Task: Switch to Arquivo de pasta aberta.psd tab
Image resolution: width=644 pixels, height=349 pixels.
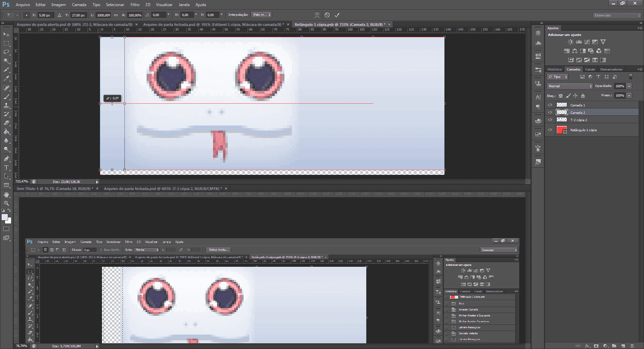Action: coord(74,24)
